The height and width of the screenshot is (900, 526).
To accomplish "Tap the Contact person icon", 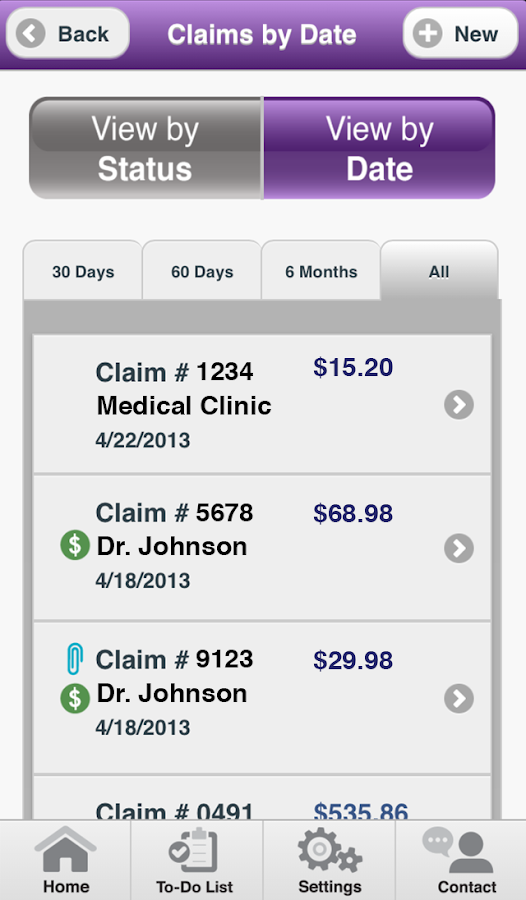I will click(458, 850).
